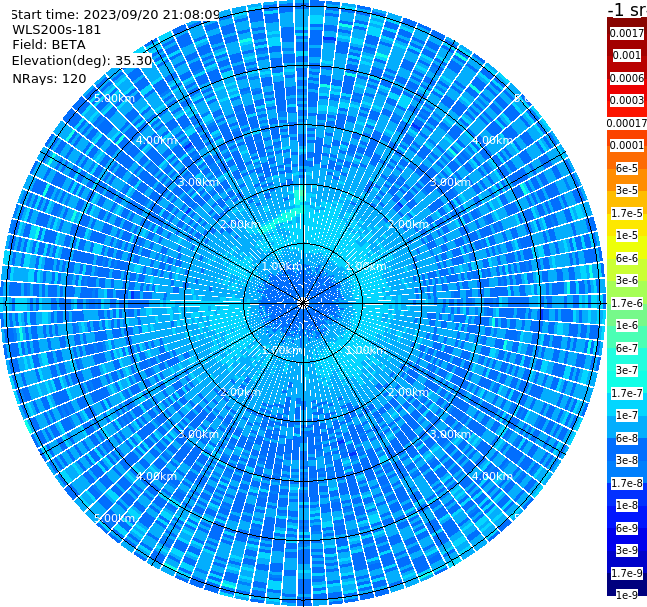647x607 pixels.
Task: Click the 6e-8 colorbar value
Action: point(627,438)
